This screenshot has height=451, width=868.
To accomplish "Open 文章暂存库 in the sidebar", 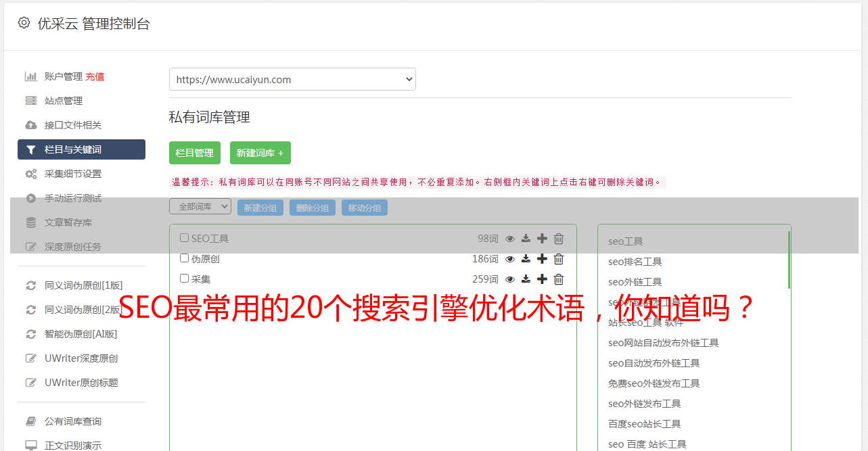I will coord(68,222).
